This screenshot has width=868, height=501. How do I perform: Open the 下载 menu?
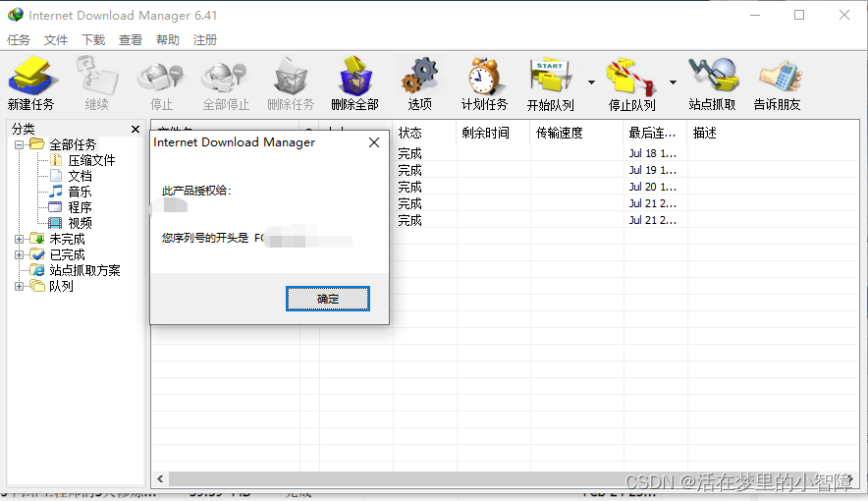[x=93, y=40]
